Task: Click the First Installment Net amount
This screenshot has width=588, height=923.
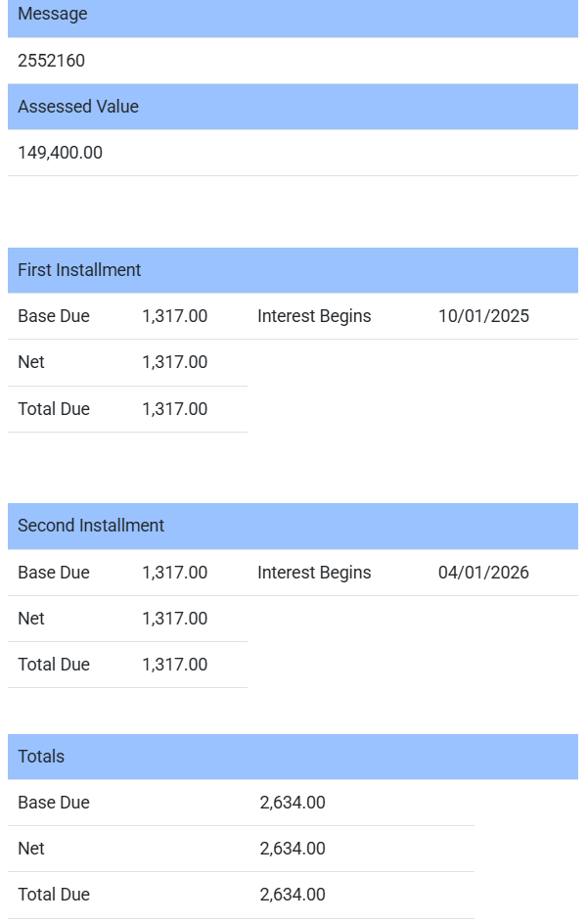Action: click(x=175, y=362)
